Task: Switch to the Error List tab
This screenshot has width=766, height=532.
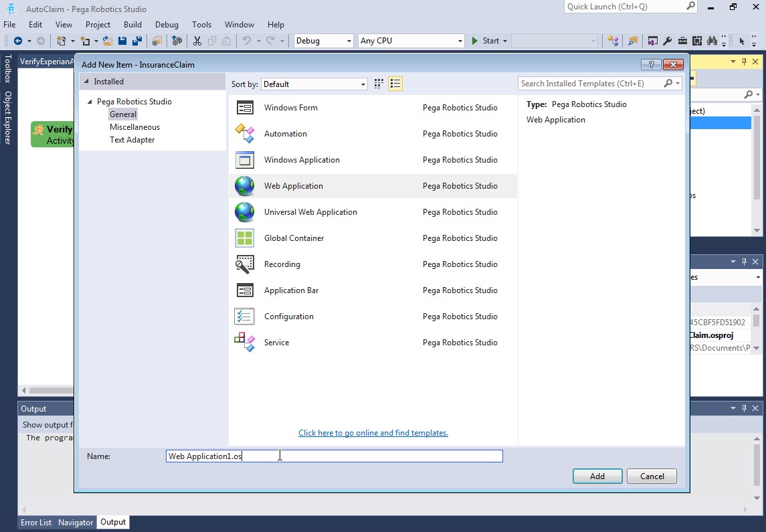Action: click(36, 523)
